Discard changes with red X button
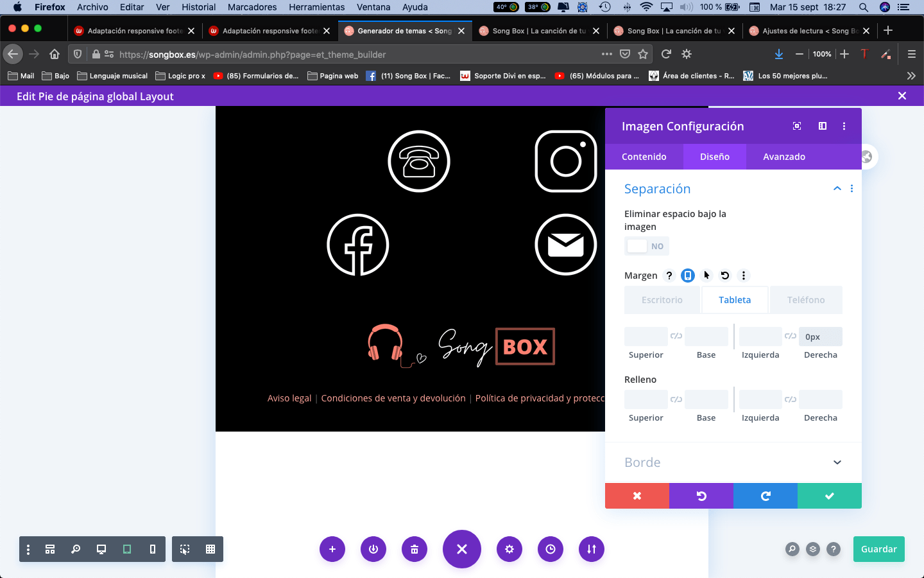This screenshot has width=924, height=578. (637, 496)
